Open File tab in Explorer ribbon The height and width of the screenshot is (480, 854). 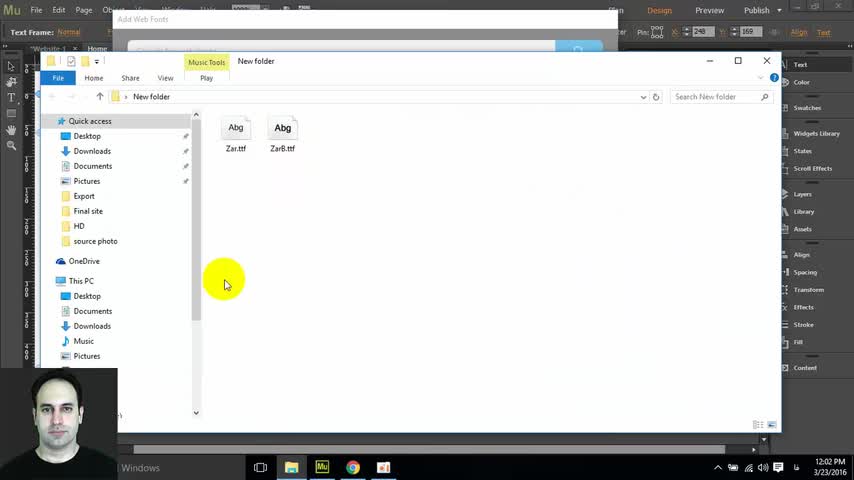[58, 78]
